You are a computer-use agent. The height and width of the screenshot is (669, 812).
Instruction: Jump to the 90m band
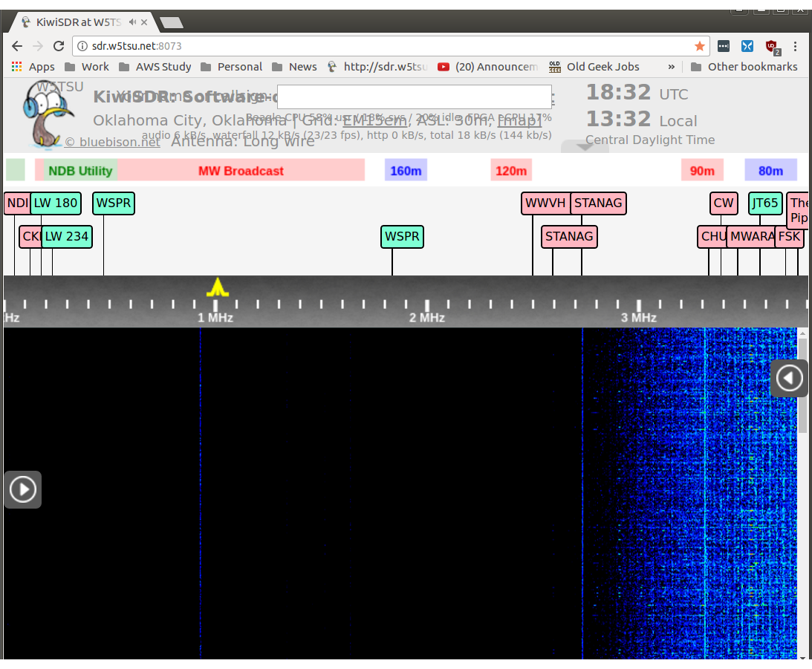pyautogui.click(x=702, y=171)
